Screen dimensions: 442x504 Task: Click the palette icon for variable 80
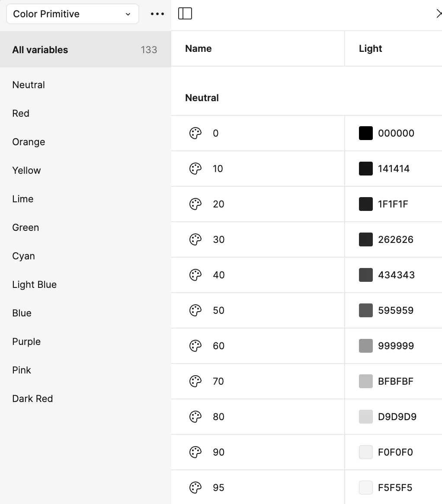coord(195,417)
